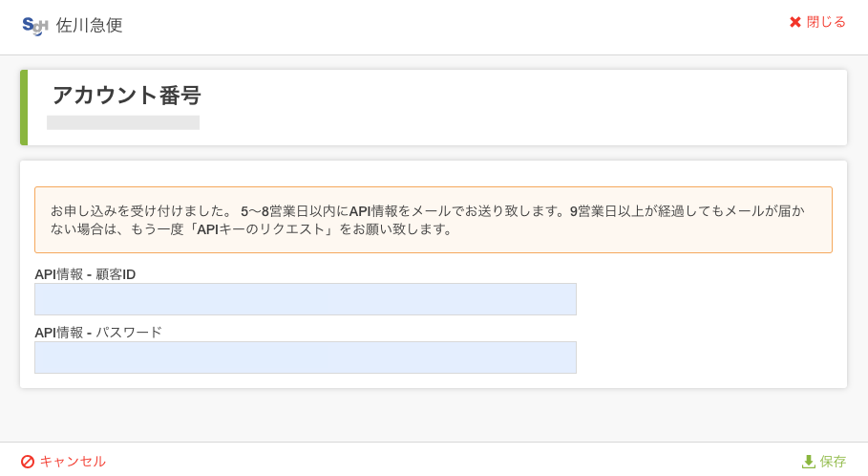Select the 閉じる link text
The height and width of the screenshot is (476, 868).
(826, 22)
